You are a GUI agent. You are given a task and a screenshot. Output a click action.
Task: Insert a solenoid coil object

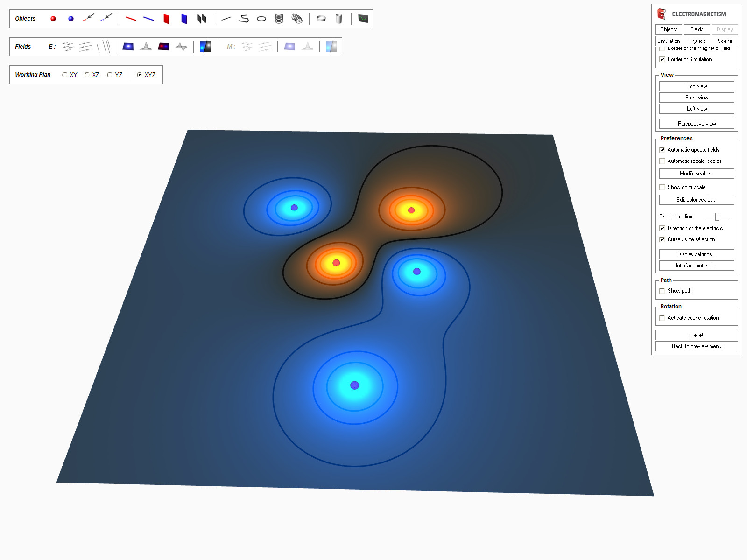(x=279, y=19)
